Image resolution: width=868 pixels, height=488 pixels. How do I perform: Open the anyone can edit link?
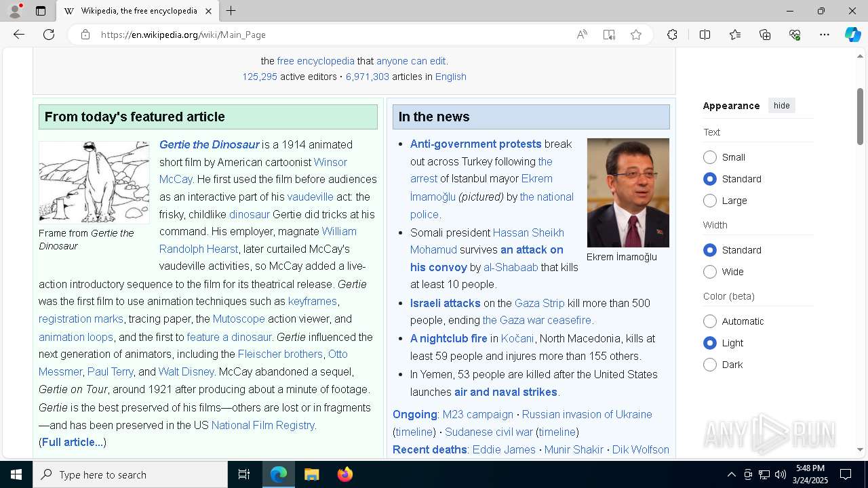411,61
